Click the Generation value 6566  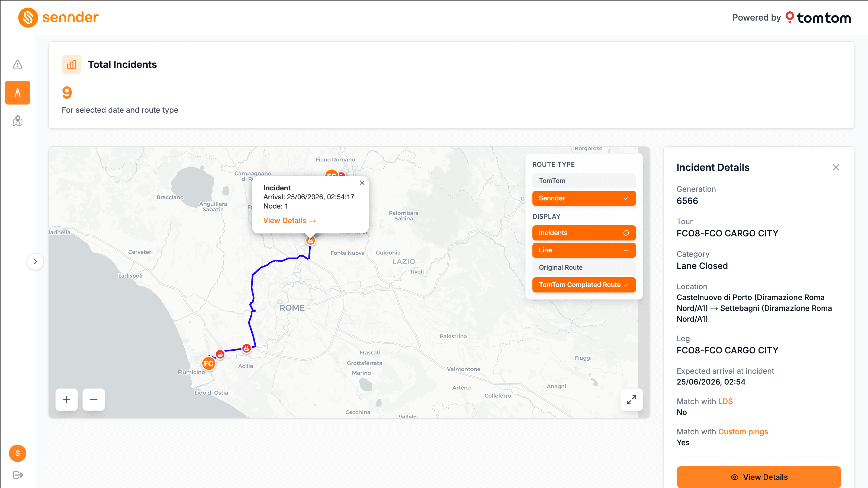click(x=687, y=201)
